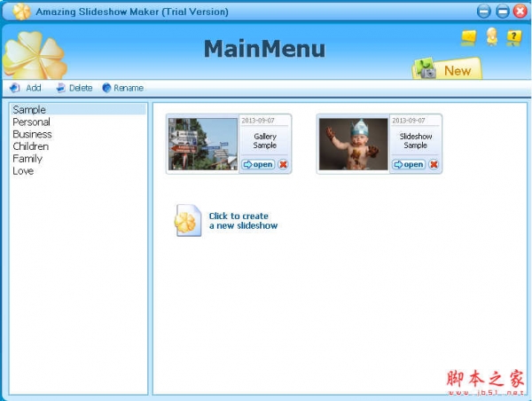The width and height of the screenshot is (532, 401).
Task: Click the yellow mail envelope icon
Action: (x=469, y=37)
